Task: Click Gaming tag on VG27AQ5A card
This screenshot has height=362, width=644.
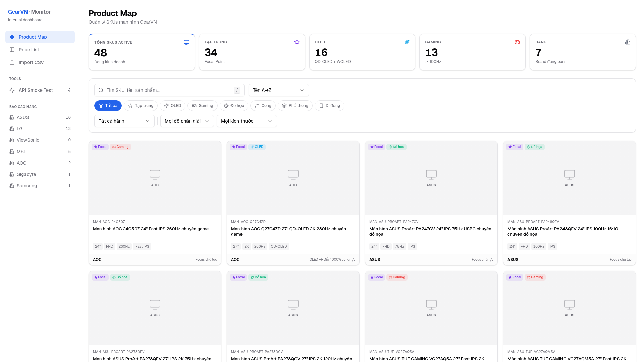Action: coord(397,277)
